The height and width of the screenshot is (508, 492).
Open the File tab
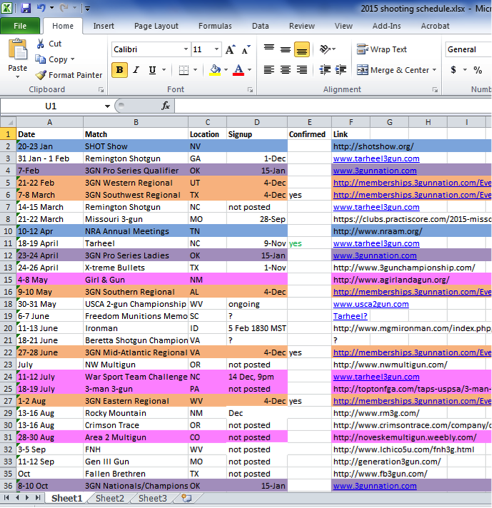click(x=20, y=26)
